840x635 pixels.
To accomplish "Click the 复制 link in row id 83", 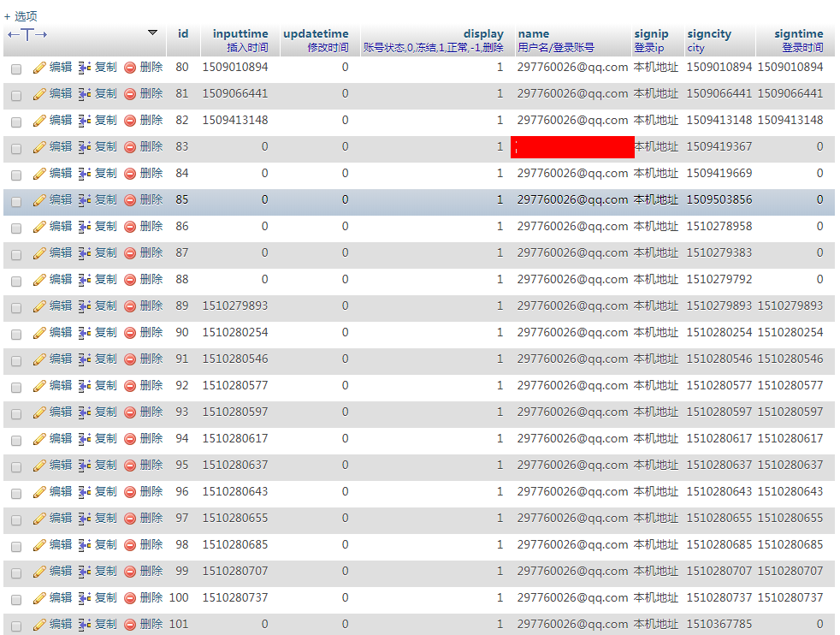I will 106,147.
